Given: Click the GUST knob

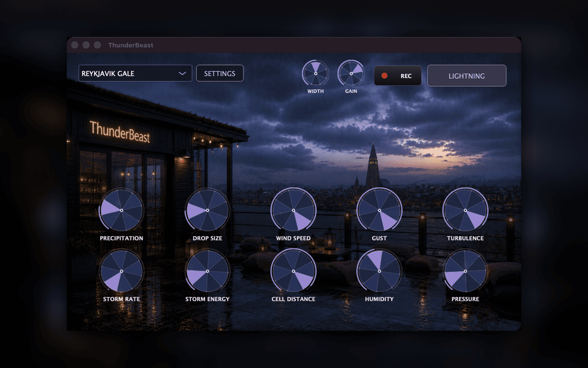Looking at the screenshot, I should 379,210.
